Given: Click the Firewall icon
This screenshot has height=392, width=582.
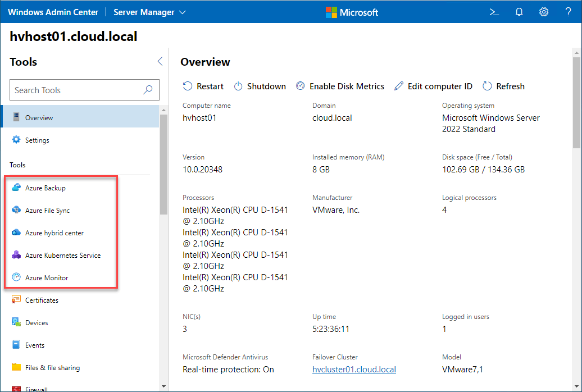Looking at the screenshot, I should 16,389.
